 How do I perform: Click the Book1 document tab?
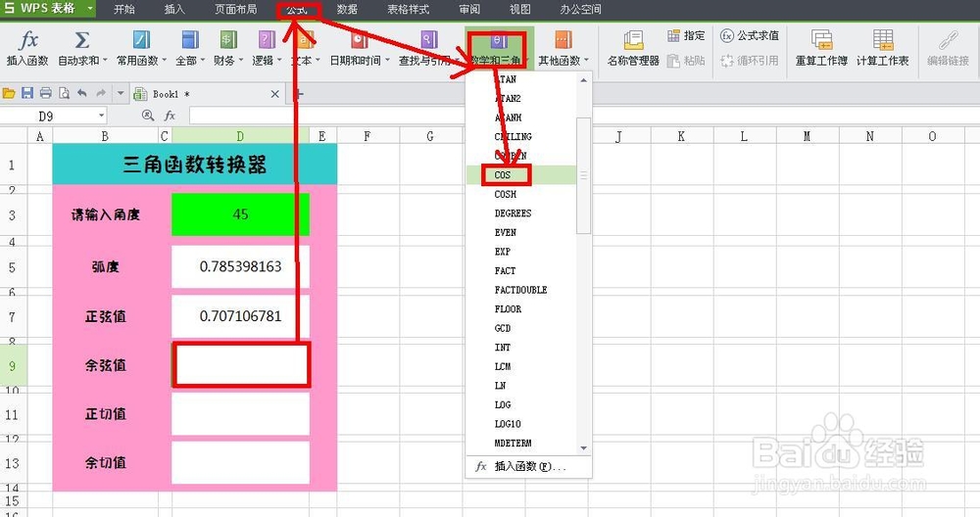coord(206,94)
